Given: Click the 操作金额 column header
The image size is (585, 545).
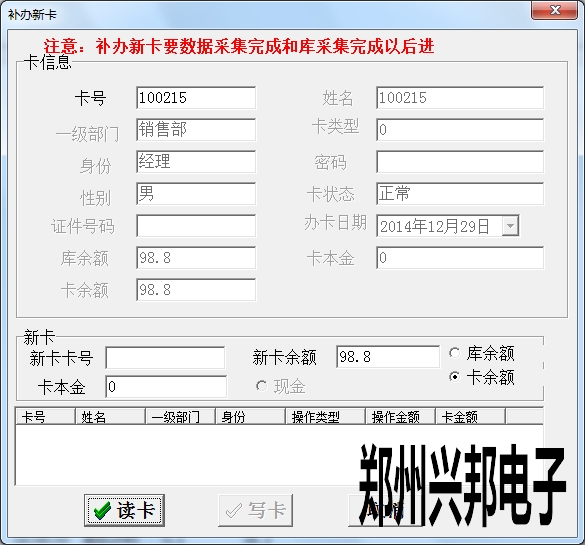Looking at the screenshot, I should [x=400, y=416].
